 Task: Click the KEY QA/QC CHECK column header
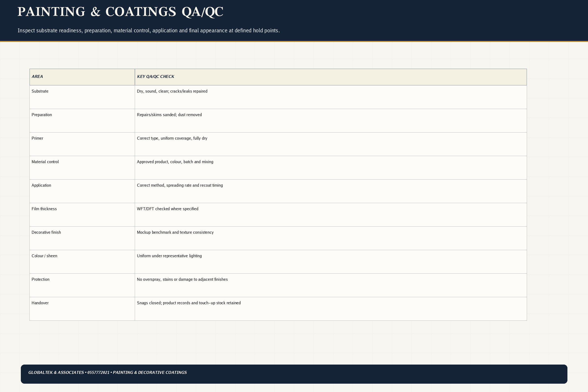tap(331, 77)
